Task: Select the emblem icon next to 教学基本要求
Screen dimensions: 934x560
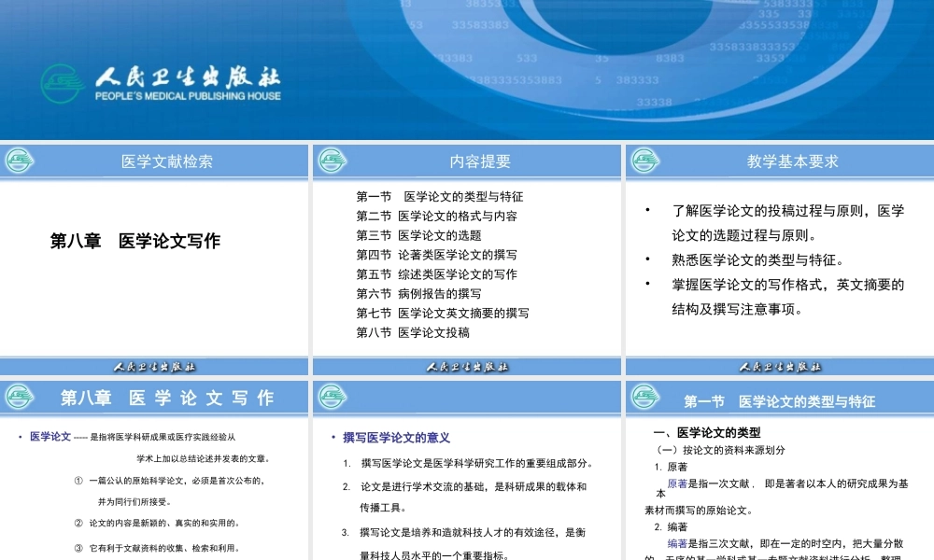Action: point(644,161)
